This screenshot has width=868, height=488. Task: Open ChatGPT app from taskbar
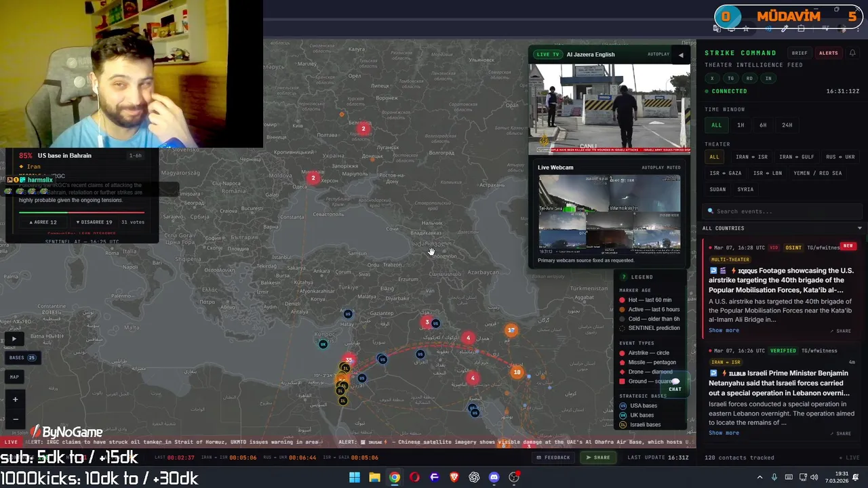coord(474,477)
